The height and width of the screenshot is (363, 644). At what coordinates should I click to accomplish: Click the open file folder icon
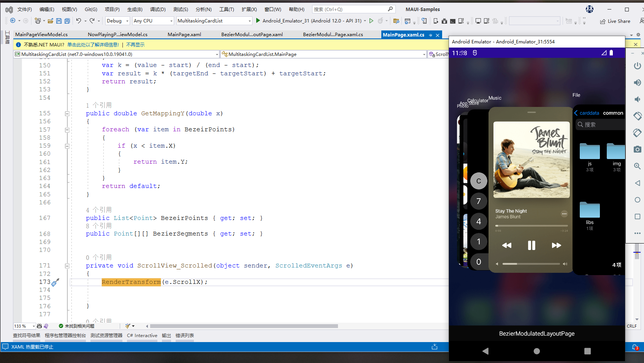51,21
